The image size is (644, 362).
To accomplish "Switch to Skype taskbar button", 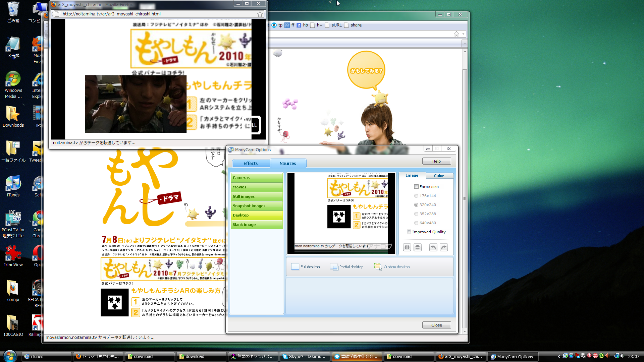I will tap(305, 357).
